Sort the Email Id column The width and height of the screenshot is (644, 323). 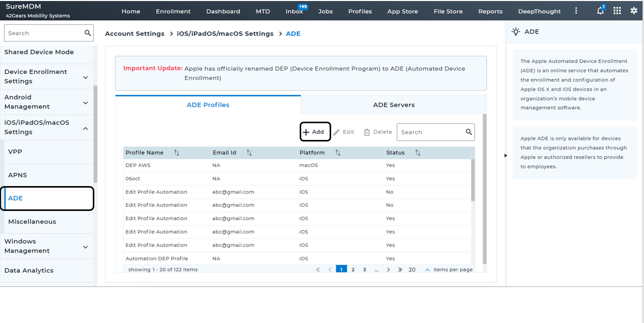(x=249, y=153)
